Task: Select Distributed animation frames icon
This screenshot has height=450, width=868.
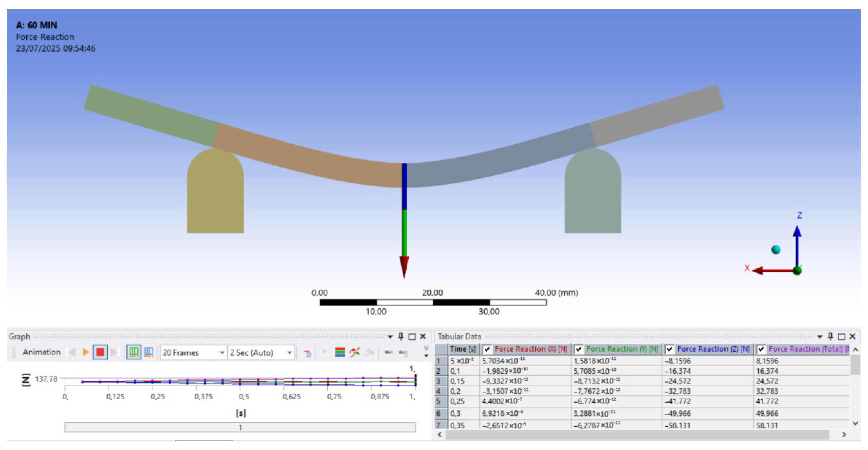Action: (x=134, y=352)
